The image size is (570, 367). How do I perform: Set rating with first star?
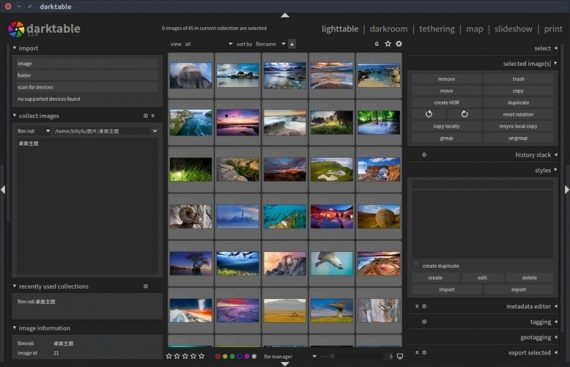tap(169, 356)
